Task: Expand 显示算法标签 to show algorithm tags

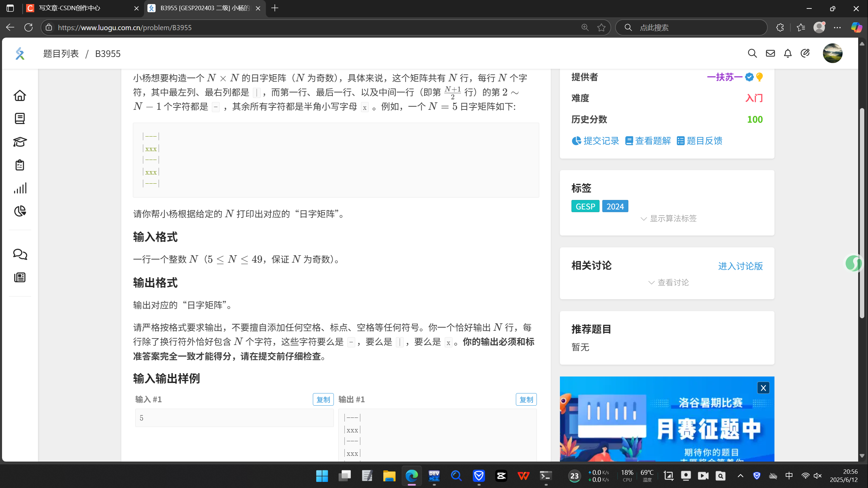Action: (x=668, y=219)
